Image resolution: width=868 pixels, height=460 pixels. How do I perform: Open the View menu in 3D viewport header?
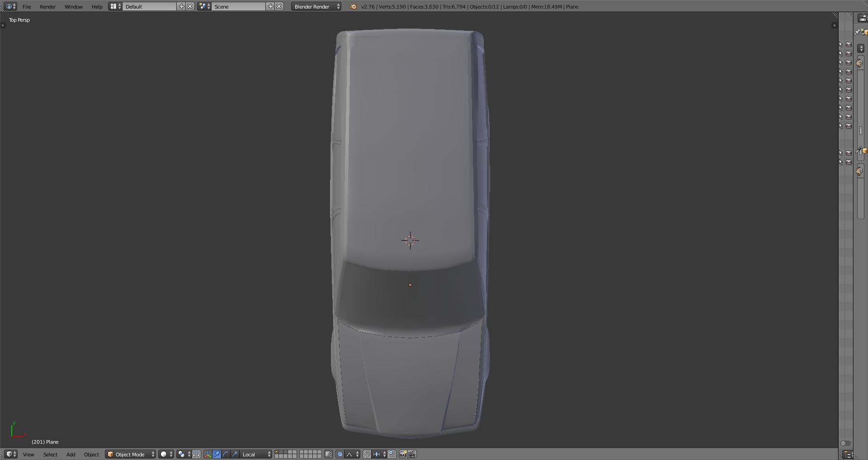28,454
